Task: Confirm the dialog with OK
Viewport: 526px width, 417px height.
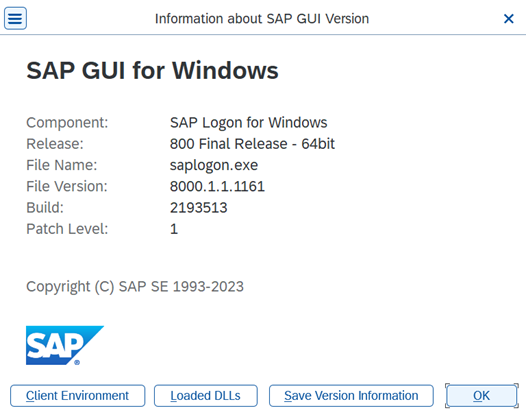Action: click(481, 396)
